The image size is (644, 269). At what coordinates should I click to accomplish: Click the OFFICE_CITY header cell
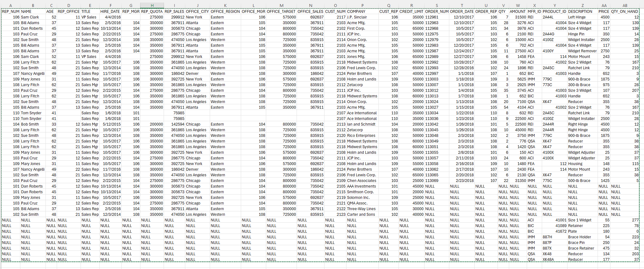point(198,11)
